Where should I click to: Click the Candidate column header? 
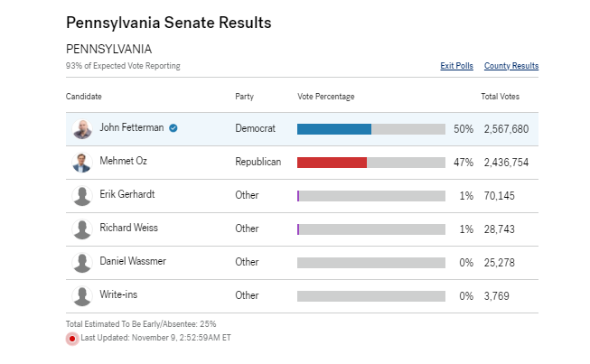pyautogui.click(x=84, y=96)
